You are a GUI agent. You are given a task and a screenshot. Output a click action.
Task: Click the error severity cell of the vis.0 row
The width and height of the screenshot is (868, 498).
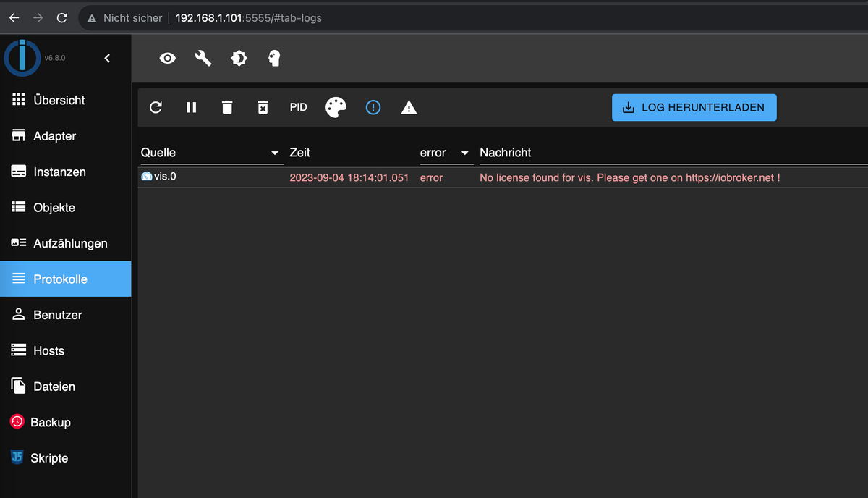pyautogui.click(x=431, y=177)
